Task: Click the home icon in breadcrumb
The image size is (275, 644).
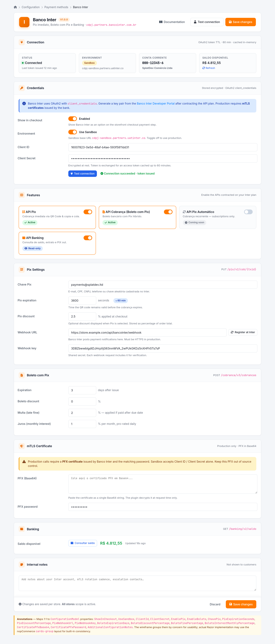Action: (15, 7)
